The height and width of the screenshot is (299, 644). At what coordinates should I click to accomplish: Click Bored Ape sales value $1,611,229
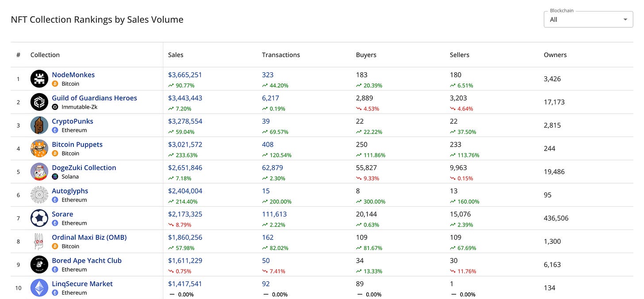[185, 260]
